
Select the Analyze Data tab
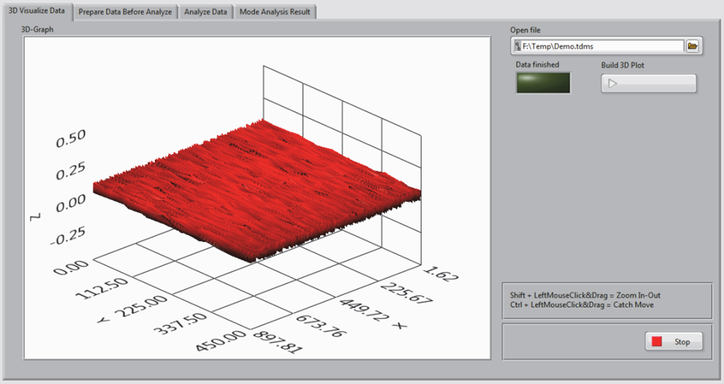(205, 12)
